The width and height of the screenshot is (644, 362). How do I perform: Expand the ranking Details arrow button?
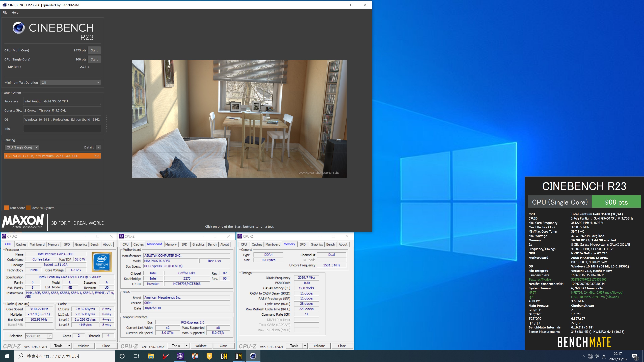[98, 147]
